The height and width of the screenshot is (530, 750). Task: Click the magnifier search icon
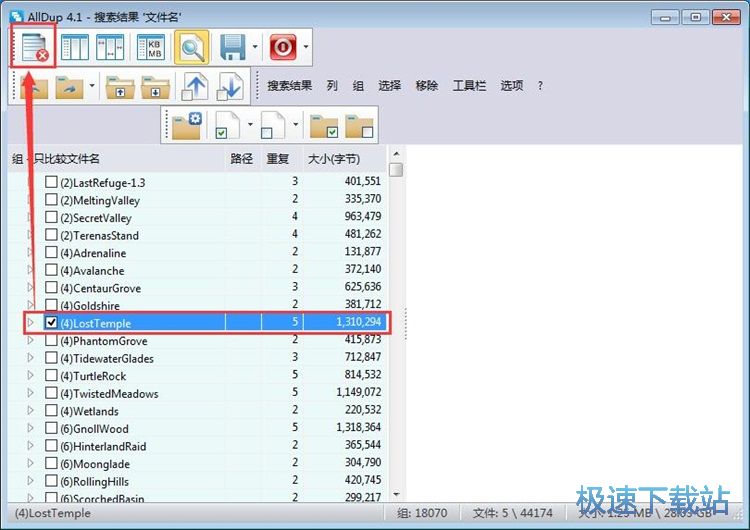191,47
